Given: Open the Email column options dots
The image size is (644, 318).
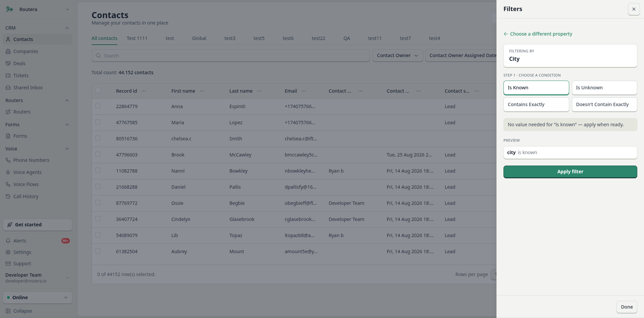Looking at the screenshot, I should point(304,91).
